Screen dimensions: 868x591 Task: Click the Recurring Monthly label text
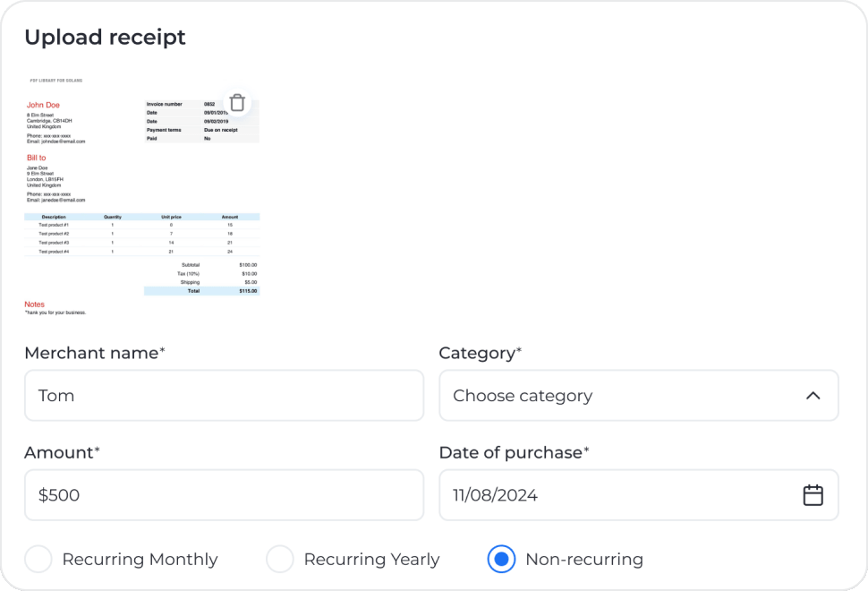140,560
